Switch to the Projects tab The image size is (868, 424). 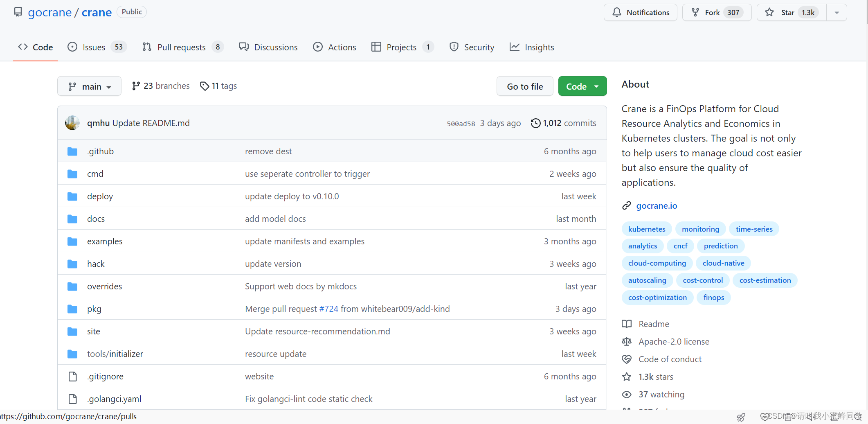pos(403,47)
